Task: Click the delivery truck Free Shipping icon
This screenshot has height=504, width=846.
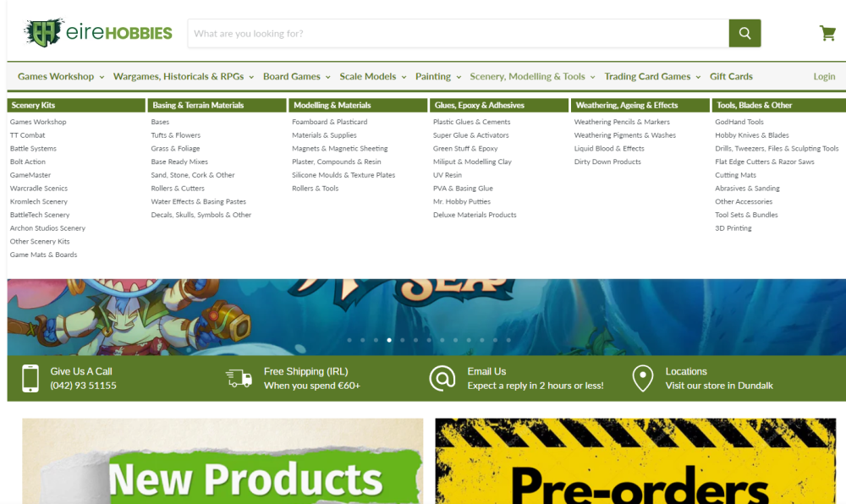Action: coord(238,377)
